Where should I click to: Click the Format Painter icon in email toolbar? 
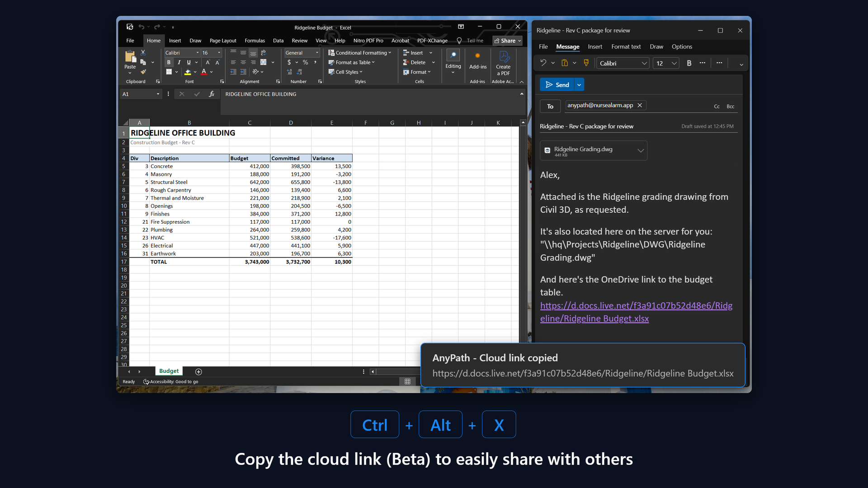[586, 63]
